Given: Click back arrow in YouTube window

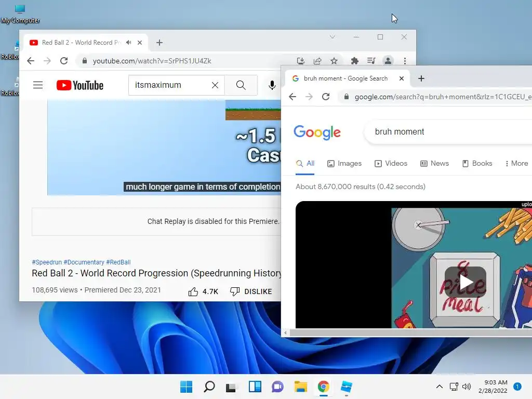Looking at the screenshot, I should tap(31, 61).
